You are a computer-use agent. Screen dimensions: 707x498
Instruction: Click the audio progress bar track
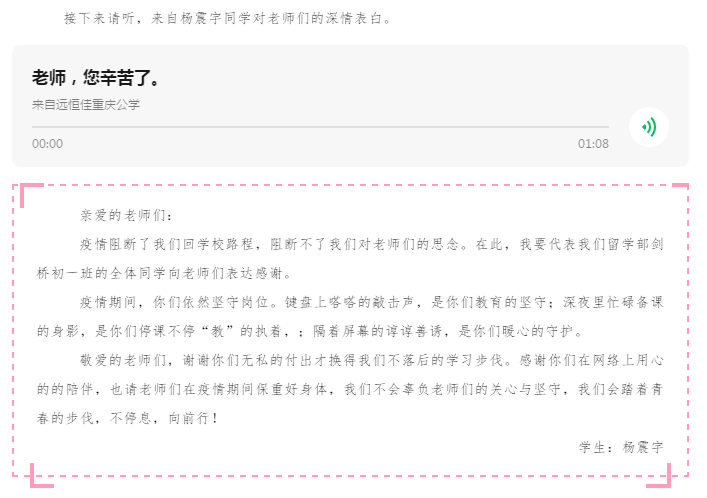320,127
